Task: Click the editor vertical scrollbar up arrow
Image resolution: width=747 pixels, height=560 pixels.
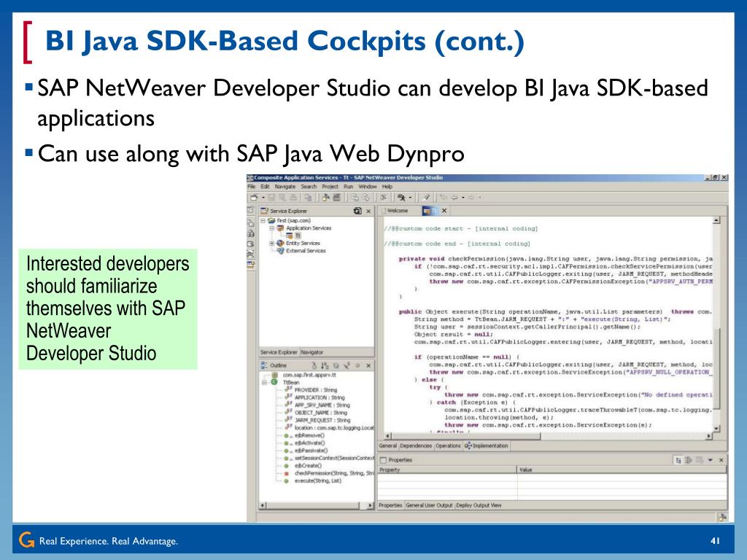Action: 716,220
